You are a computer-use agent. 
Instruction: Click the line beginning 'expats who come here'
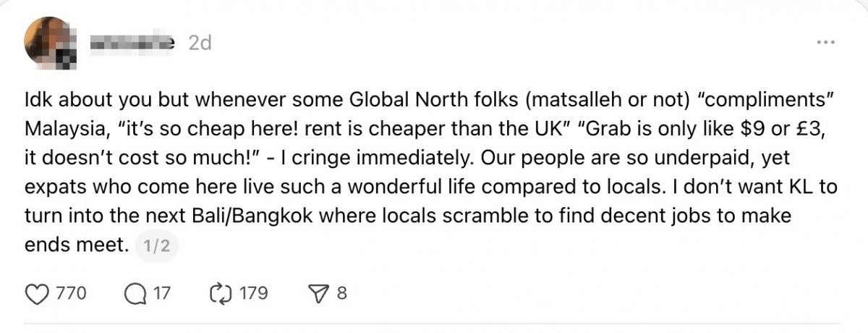pyautogui.click(x=289, y=187)
